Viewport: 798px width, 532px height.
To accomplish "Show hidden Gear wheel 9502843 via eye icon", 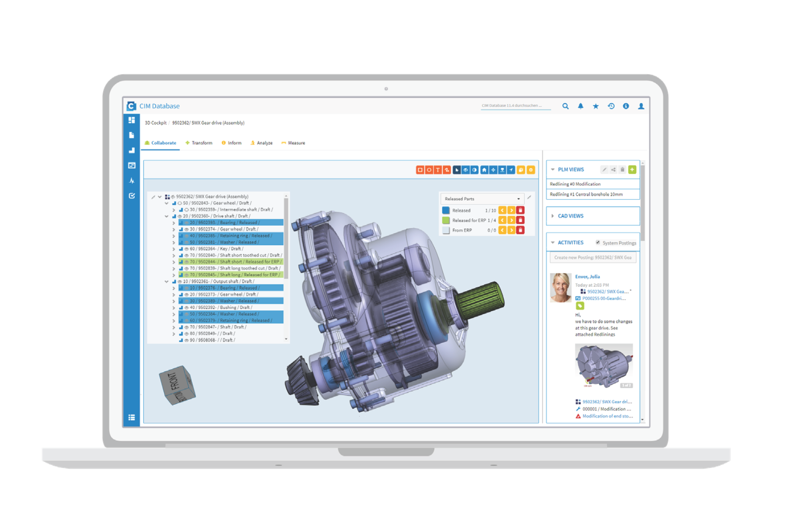I will pyautogui.click(x=180, y=203).
